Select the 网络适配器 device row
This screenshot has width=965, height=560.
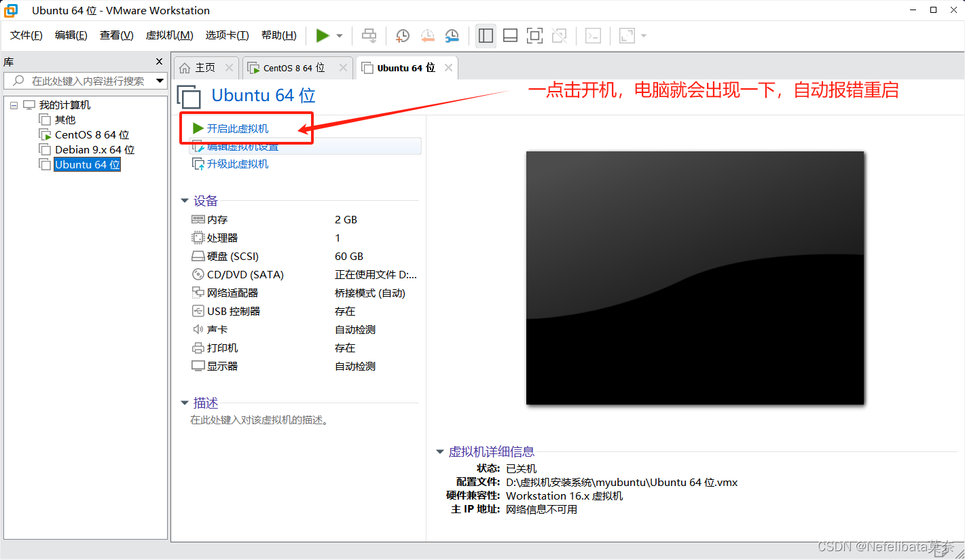pos(305,293)
